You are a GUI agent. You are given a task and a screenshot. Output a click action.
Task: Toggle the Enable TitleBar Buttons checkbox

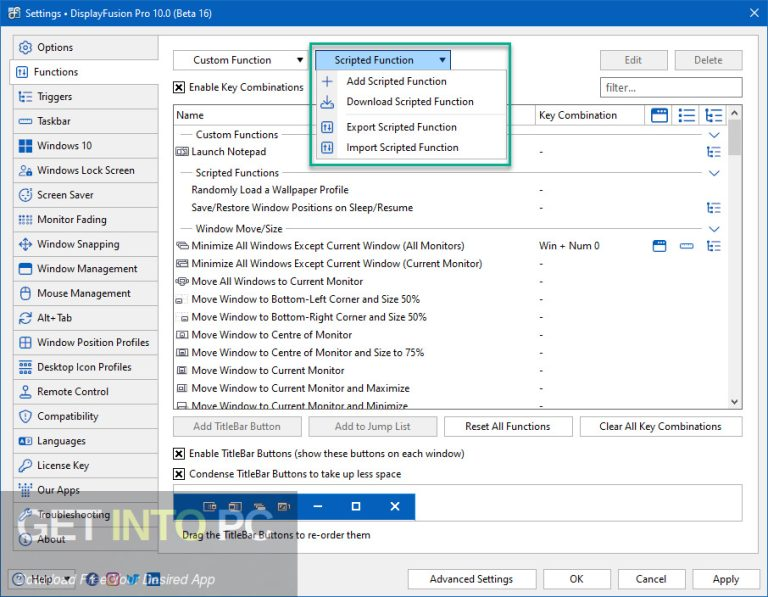pyautogui.click(x=179, y=454)
